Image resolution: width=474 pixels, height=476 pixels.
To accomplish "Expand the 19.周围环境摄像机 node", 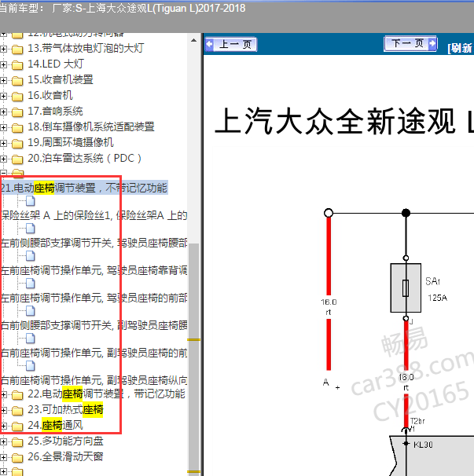I will click(x=3, y=143).
